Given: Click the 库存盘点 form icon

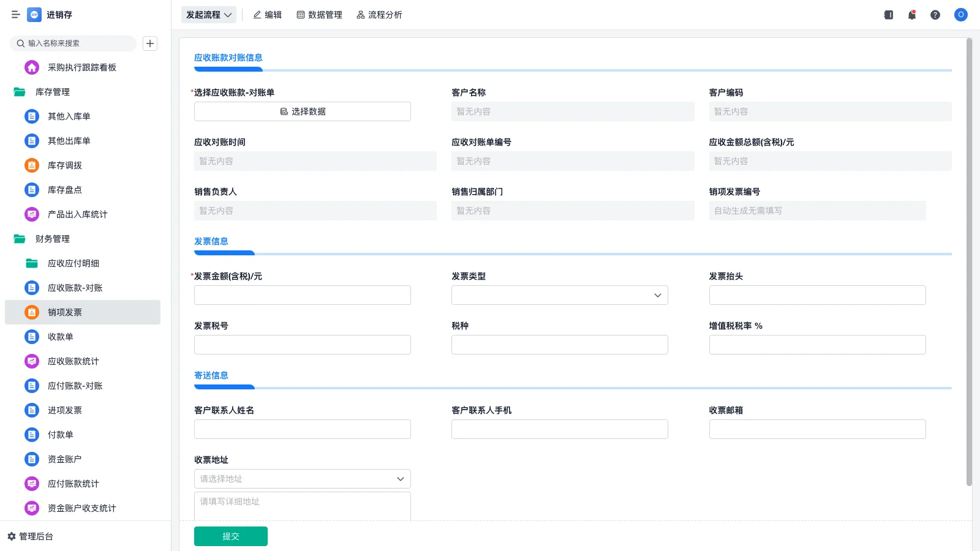Looking at the screenshot, I should 32,190.
